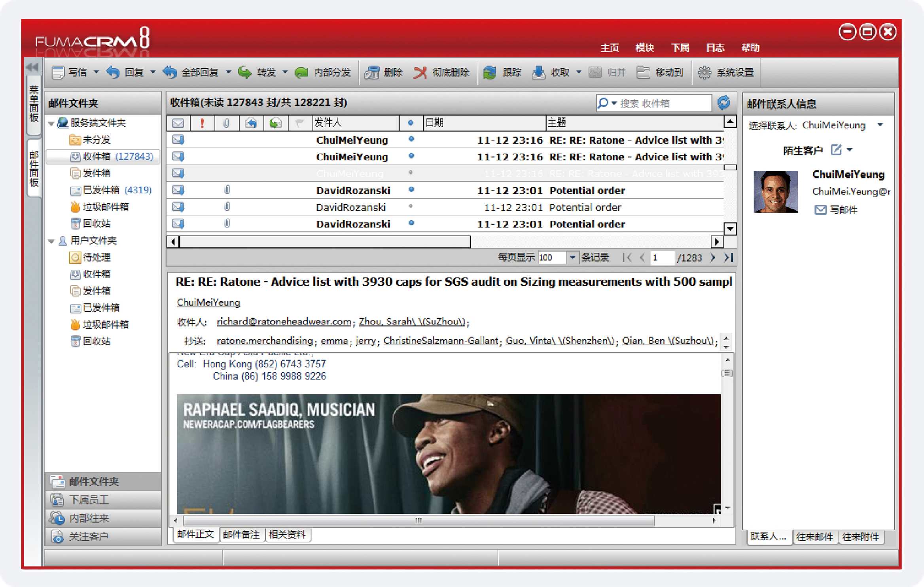The height and width of the screenshot is (587, 924).
Task: Open the 模块 top menu
Action: pos(644,48)
